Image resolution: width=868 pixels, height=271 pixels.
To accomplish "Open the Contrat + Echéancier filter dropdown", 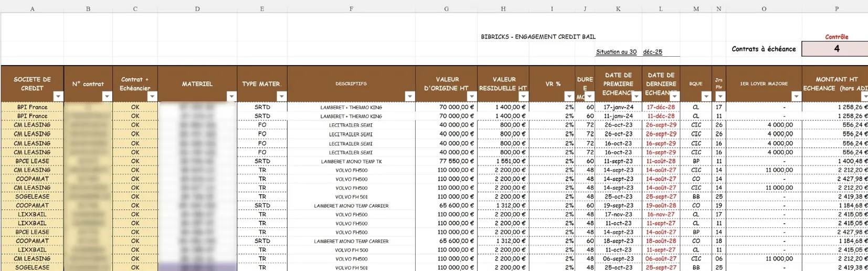I will click(x=152, y=97).
